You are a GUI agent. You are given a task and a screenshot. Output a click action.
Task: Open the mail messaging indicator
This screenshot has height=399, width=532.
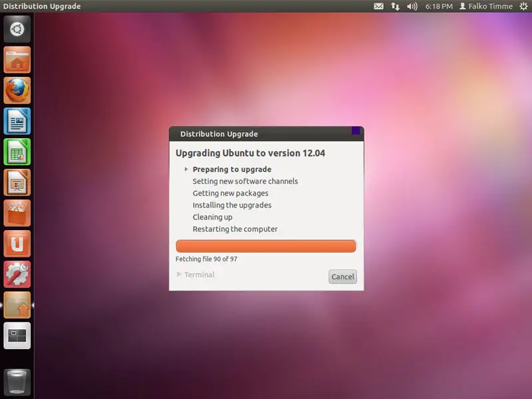point(378,6)
